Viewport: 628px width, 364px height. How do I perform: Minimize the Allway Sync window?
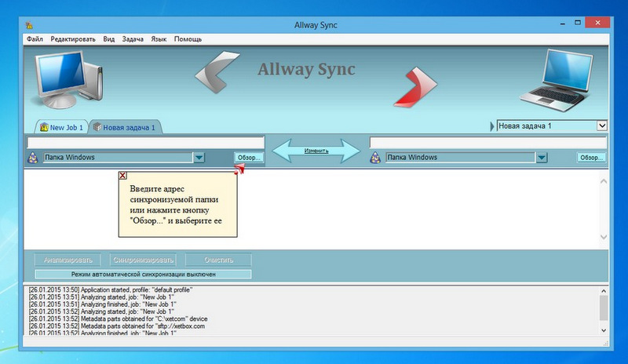click(563, 24)
